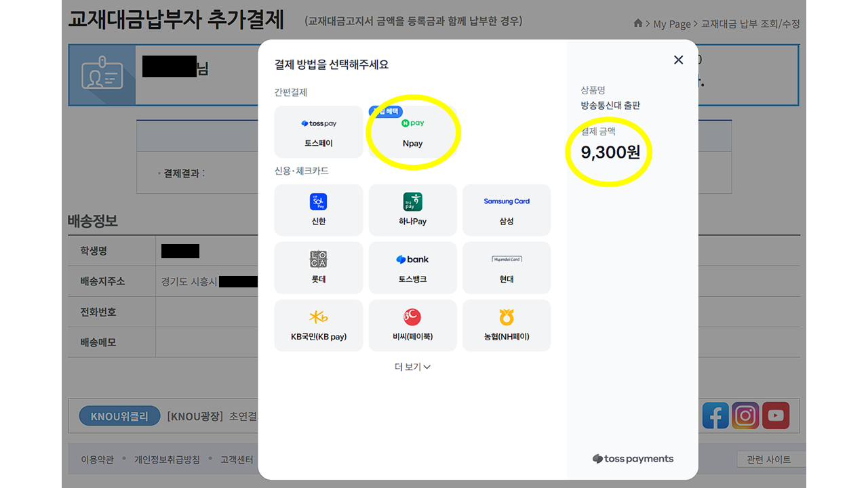868x488 pixels.
Task: Open the 관련 사이트 dropdown
Action: (771, 460)
